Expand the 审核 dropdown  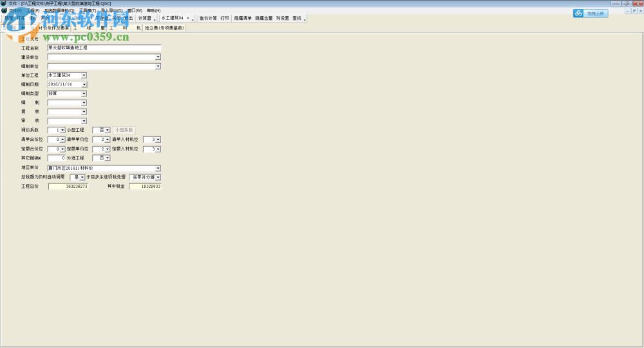pyautogui.click(x=84, y=121)
